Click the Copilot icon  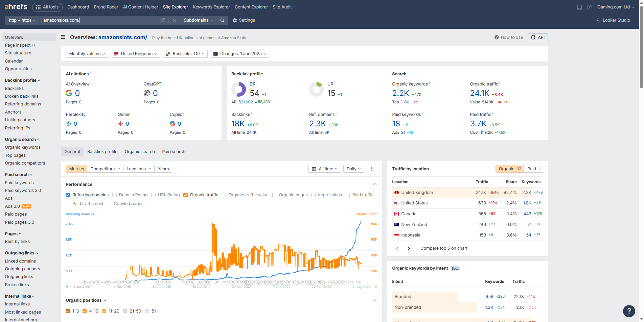172,124
